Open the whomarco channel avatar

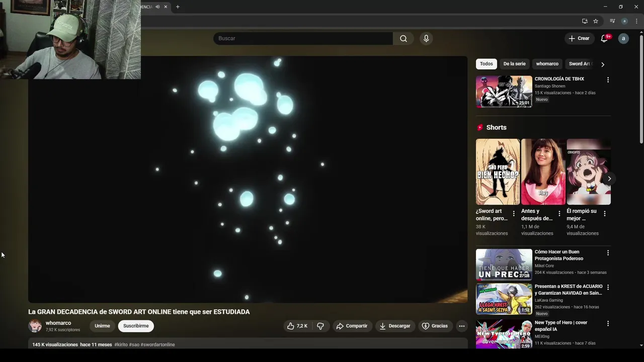point(35,326)
